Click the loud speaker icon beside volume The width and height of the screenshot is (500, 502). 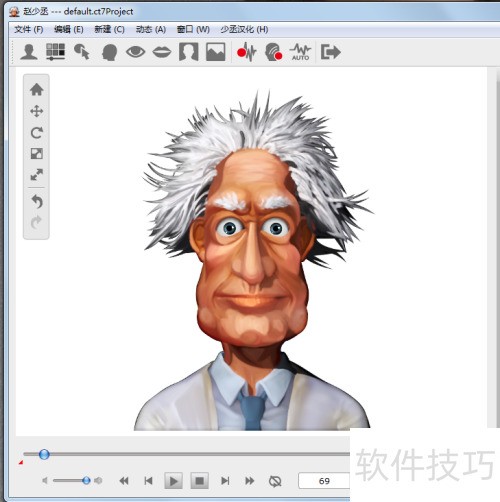pos(98,480)
